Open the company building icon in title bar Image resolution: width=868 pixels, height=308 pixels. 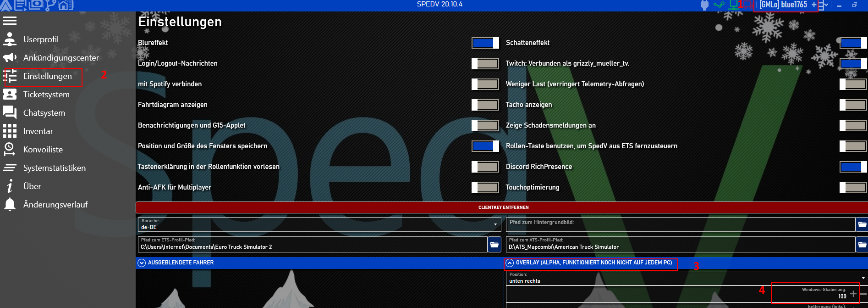(66, 5)
